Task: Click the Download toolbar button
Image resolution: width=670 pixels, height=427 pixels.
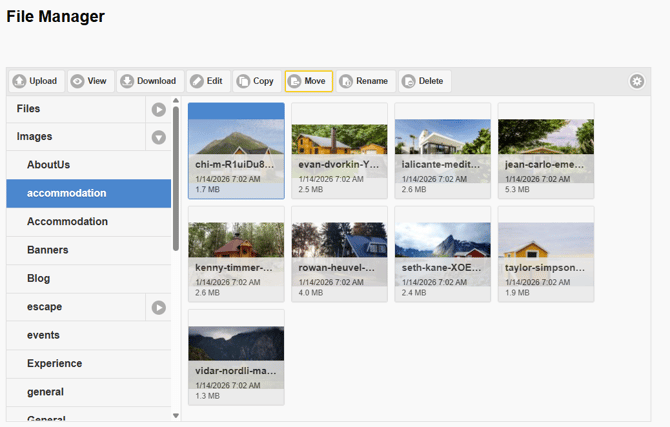Action: (150, 81)
